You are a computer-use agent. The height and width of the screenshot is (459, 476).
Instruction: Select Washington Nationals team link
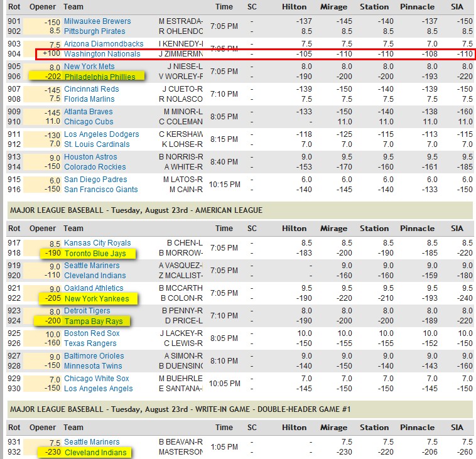pos(102,54)
